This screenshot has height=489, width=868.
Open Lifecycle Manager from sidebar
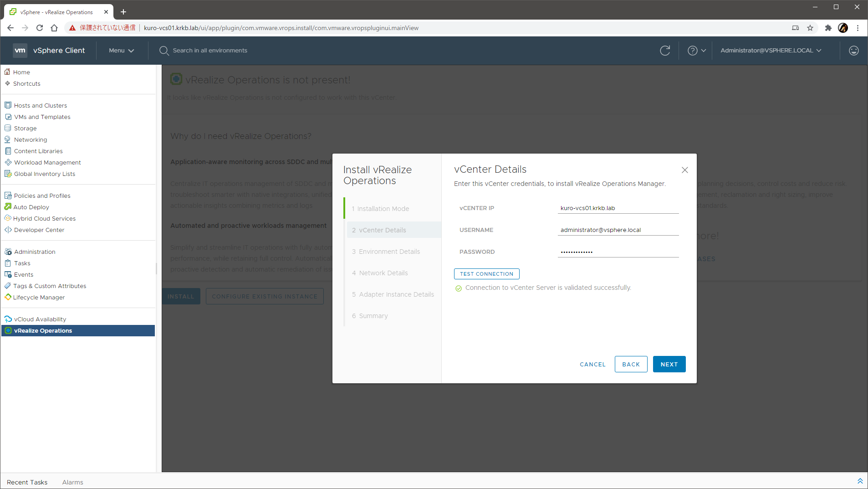point(39,297)
